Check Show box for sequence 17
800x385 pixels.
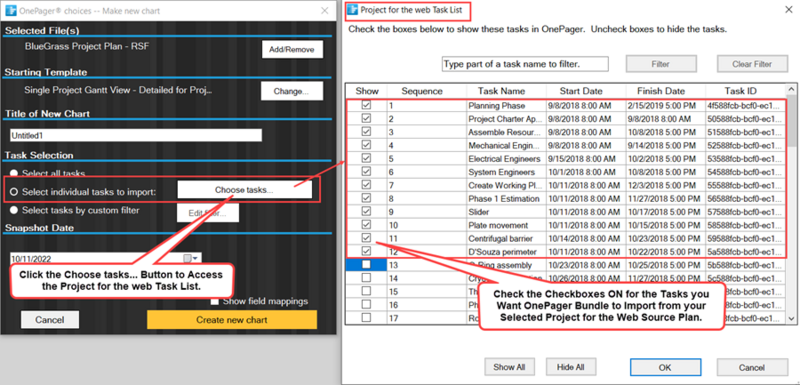pyautogui.click(x=366, y=318)
